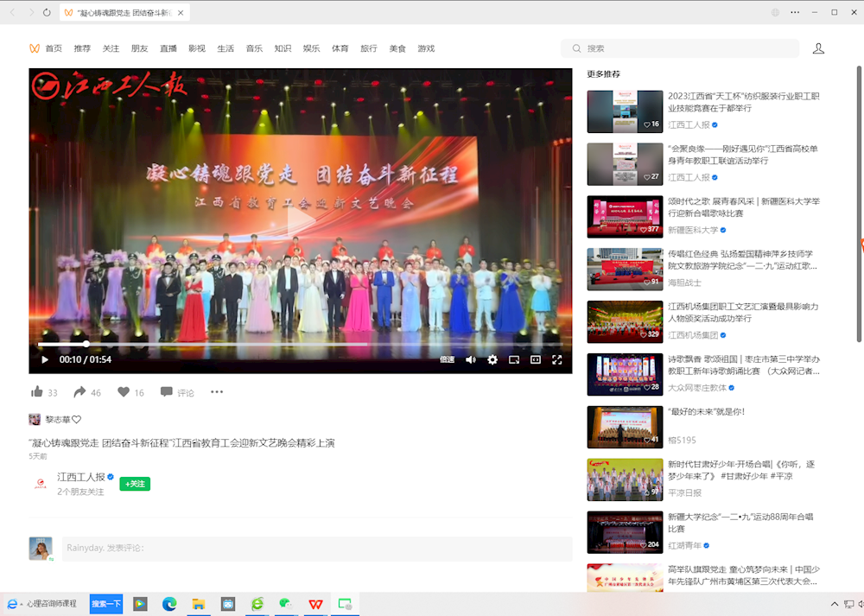Activate picture-in-picture player icon
Screen dimensions: 864x616
point(513,359)
